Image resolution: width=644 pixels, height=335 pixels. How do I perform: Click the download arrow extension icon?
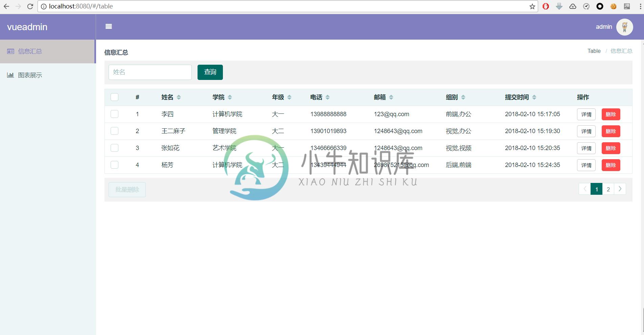559,6
